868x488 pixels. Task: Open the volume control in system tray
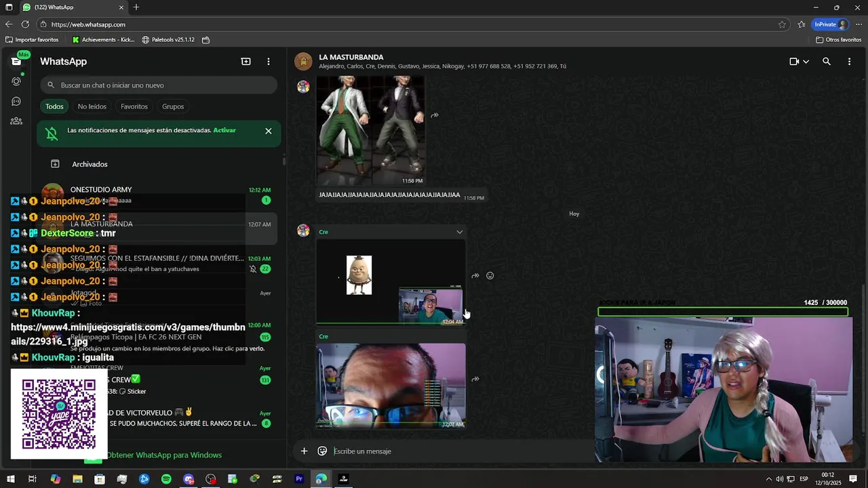pyautogui.click(x=780, y=479)
